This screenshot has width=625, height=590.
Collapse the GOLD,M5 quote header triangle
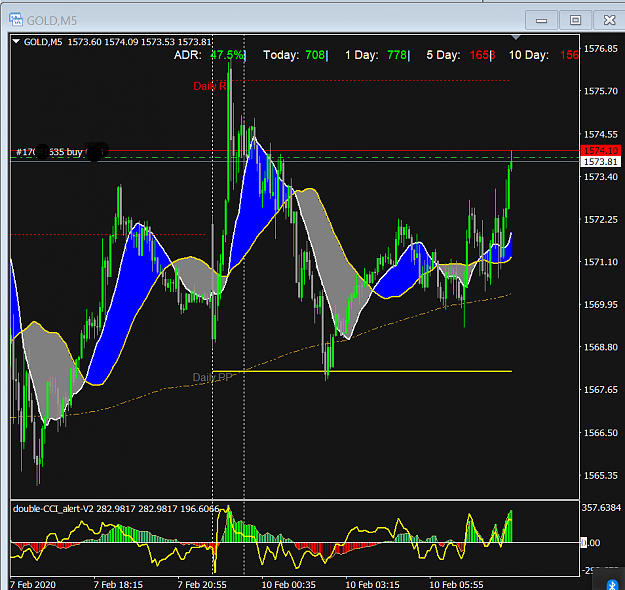[16, 41]
